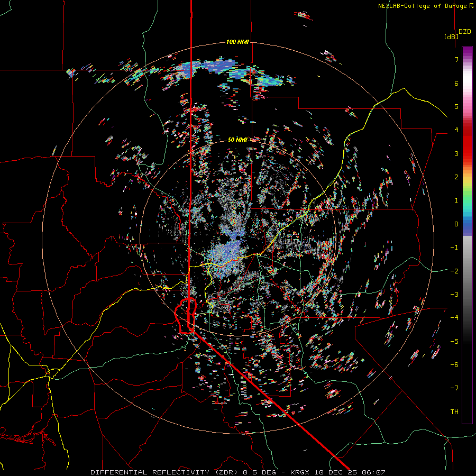
Task: Click the 6 value on color scale
Action: click(x=456, y=83)
